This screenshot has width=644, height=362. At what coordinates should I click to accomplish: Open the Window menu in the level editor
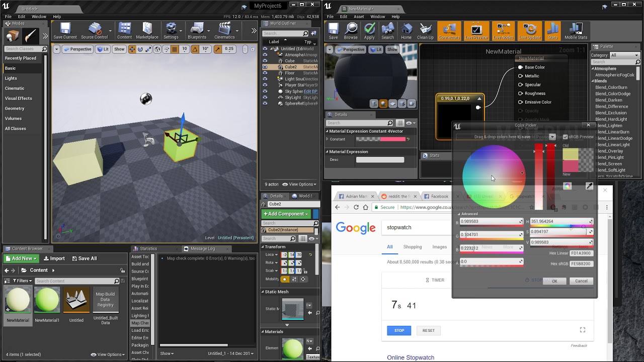click(x=39, y=17)
